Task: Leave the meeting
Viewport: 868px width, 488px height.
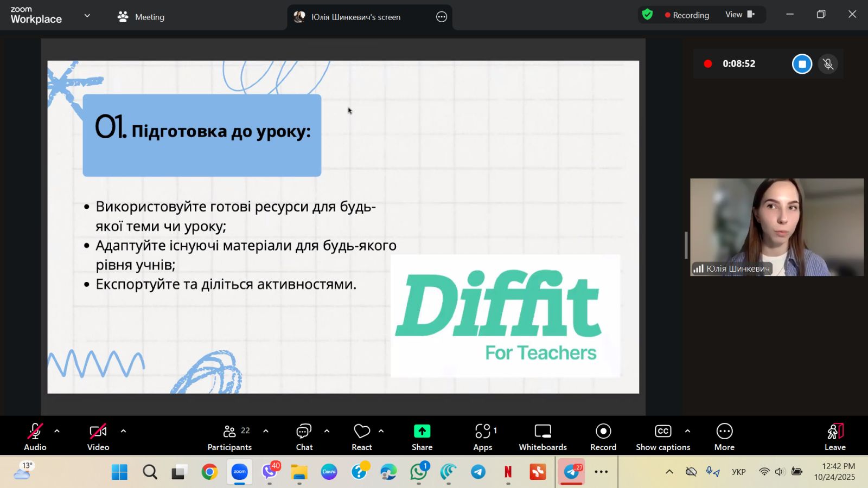Action: [835, 436]
